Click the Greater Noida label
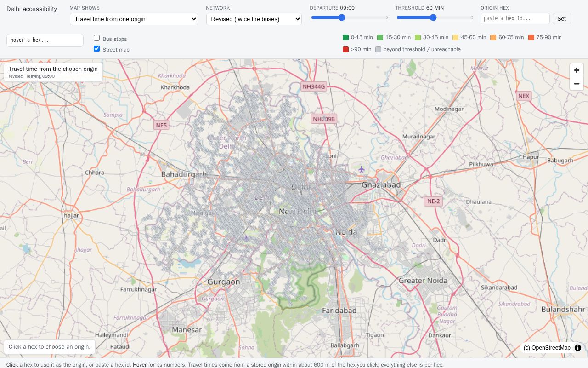 423,280
